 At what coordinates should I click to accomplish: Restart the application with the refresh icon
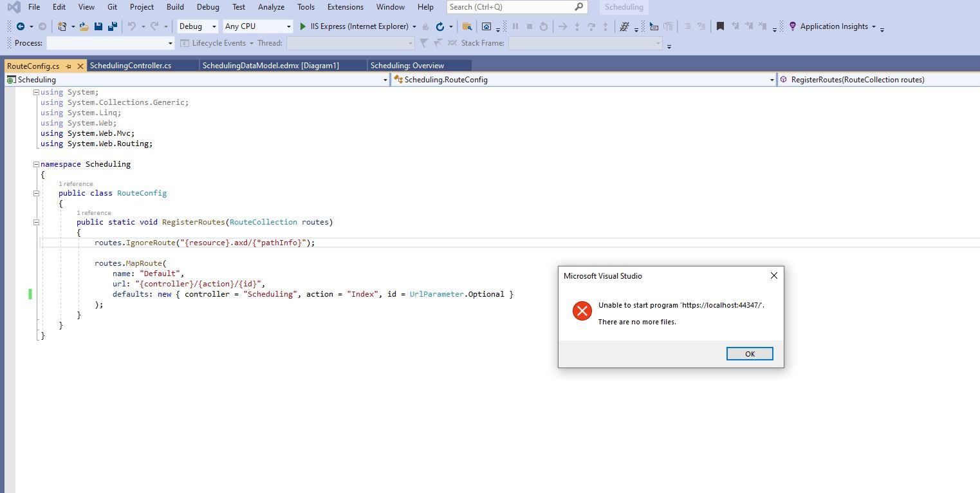click(440, 26)
